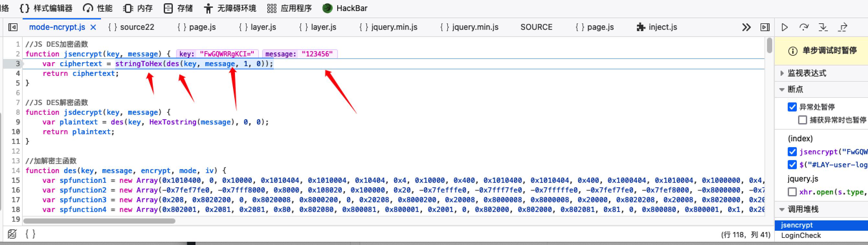This screenshot has width=868, height=245.
Task: Select the mode-ncrypt.js source tab
Action: point(57,27)
